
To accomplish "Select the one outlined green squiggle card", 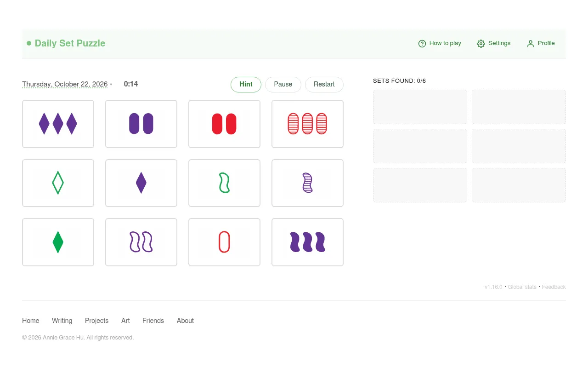I will point(224,183).
